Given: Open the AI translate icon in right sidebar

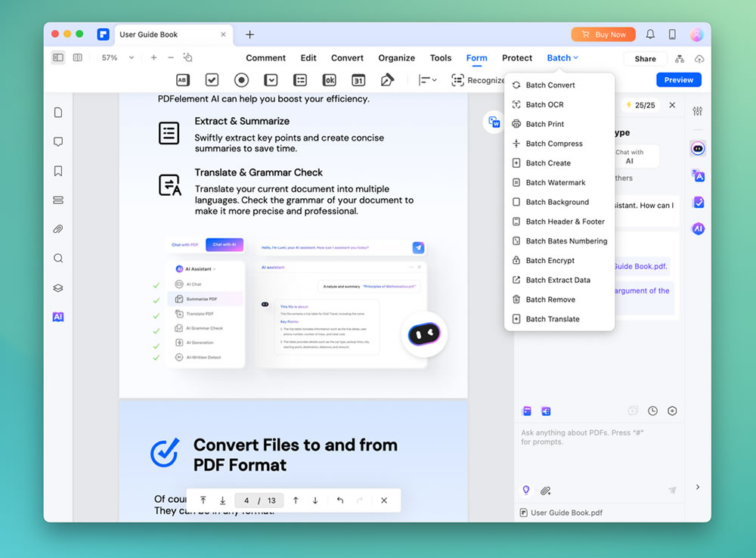Looking at the screenshot, I should point(698,175).
